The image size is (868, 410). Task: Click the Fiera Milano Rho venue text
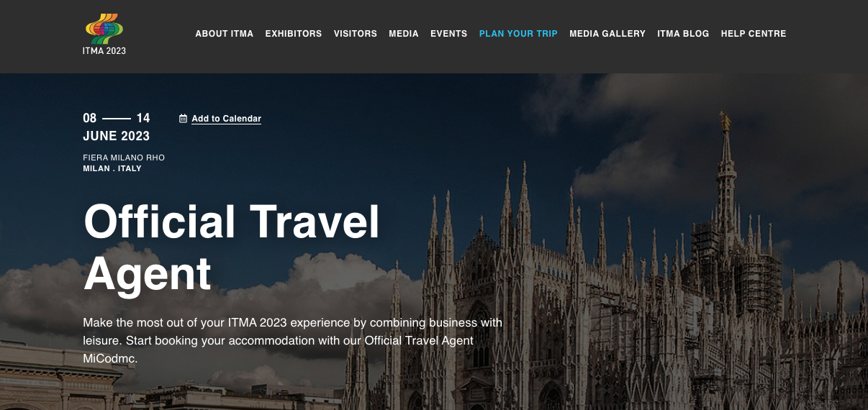pyautogui.click(x=124, y=158)
